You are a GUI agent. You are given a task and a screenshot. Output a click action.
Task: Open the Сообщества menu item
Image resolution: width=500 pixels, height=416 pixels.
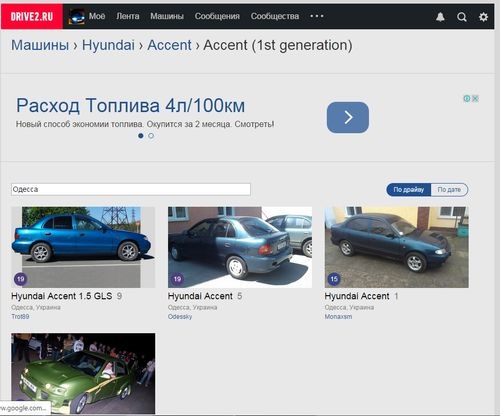coord(275,16)
